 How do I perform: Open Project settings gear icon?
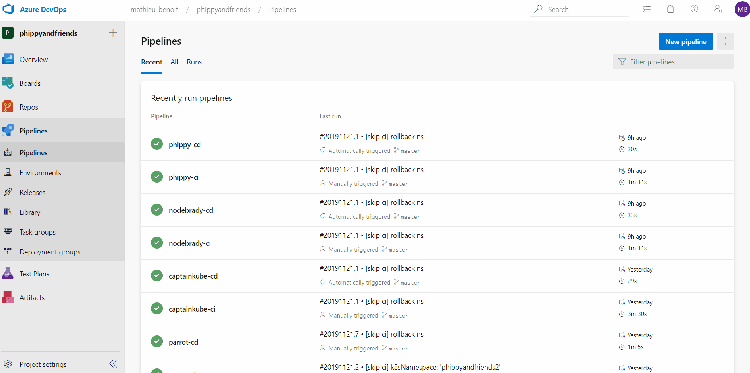click(x=8, y=364)
